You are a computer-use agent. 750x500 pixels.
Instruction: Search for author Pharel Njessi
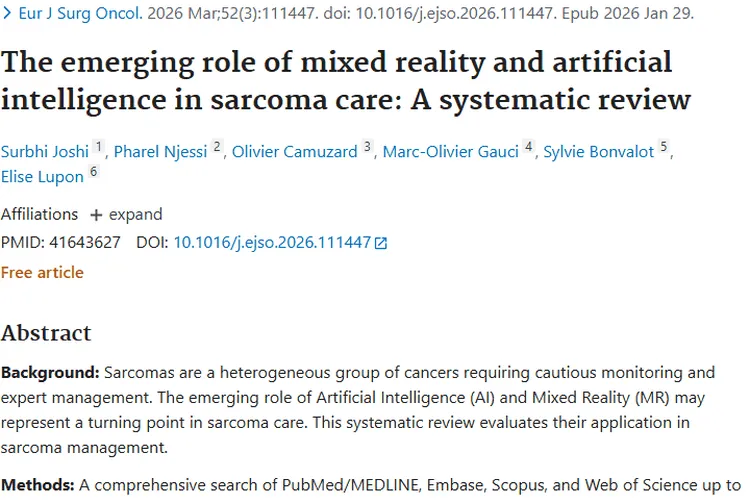(161, 152)
